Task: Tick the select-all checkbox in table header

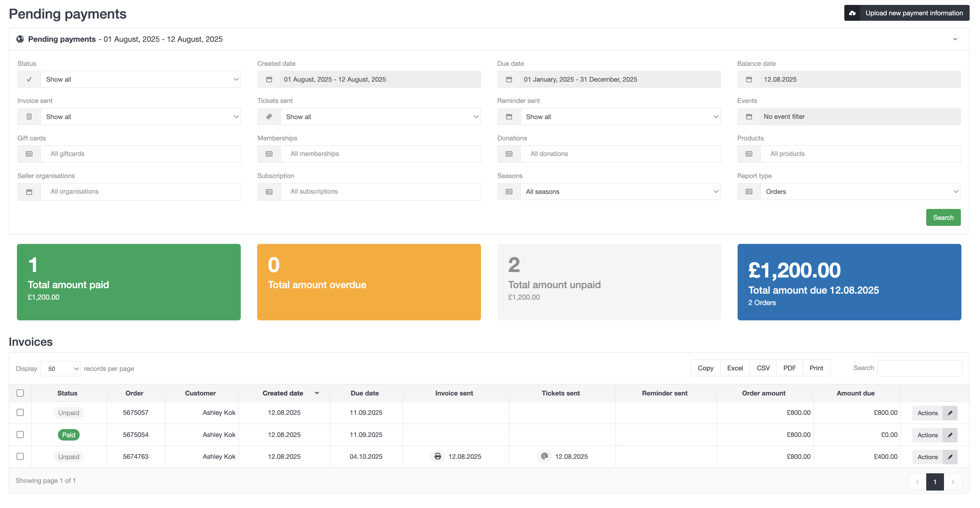Action: 20,393
